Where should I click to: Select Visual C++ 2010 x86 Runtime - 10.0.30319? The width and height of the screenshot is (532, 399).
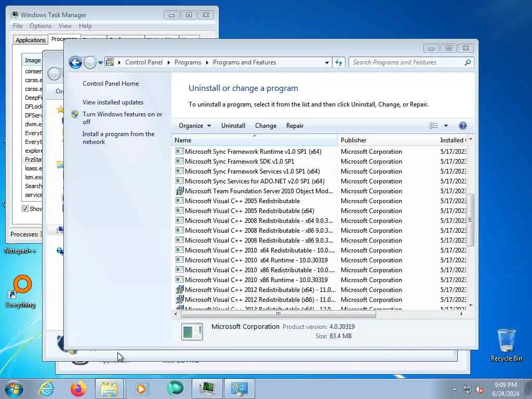point(256,280)
